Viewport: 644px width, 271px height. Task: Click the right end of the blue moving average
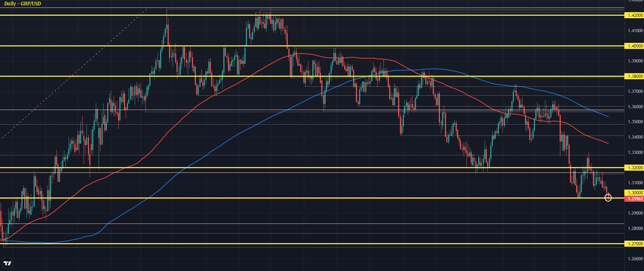pyautogui.click(x=608, y=116)
